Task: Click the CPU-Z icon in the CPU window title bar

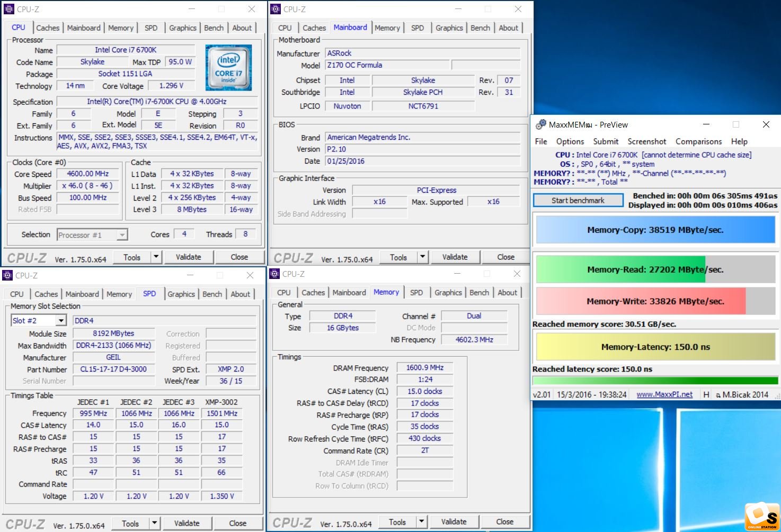Action: (9, 9)
